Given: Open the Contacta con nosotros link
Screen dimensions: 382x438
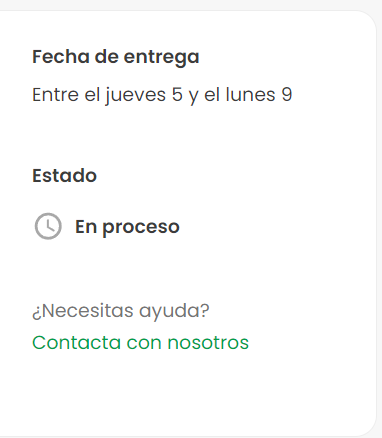Looking at the screenshot, I should 140,343.
